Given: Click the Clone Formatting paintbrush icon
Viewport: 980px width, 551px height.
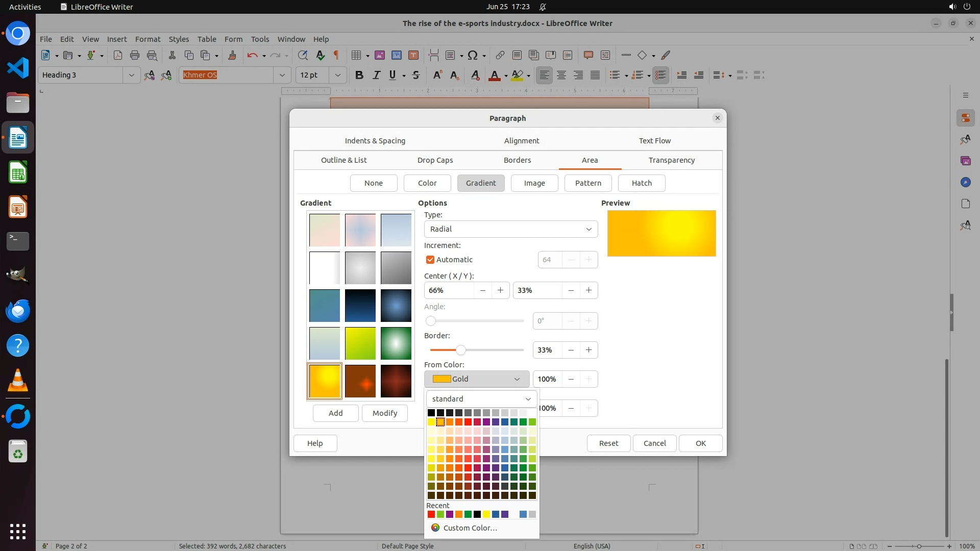Looking at the screenshot, I should tap(232, 55).
